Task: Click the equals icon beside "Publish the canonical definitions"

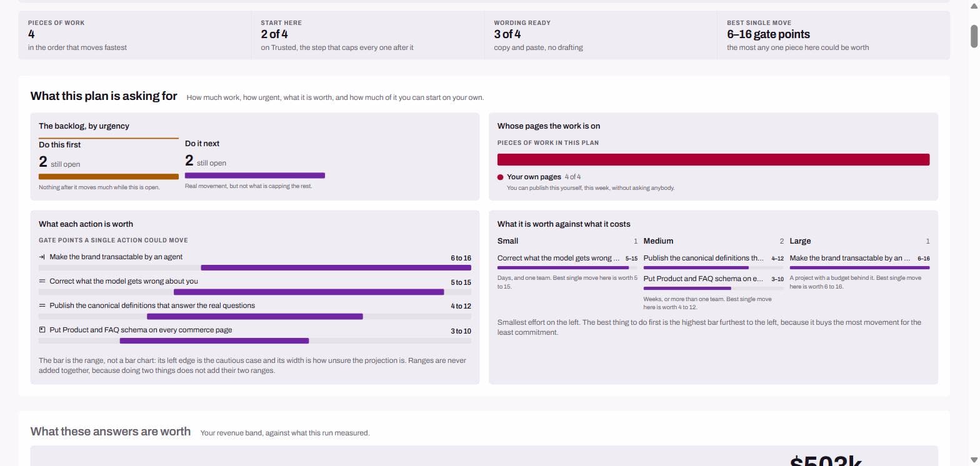Action: [x=42, y=306]
